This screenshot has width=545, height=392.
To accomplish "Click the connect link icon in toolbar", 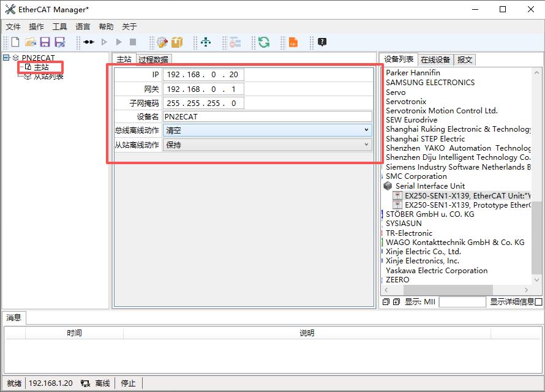I will 89,42.
